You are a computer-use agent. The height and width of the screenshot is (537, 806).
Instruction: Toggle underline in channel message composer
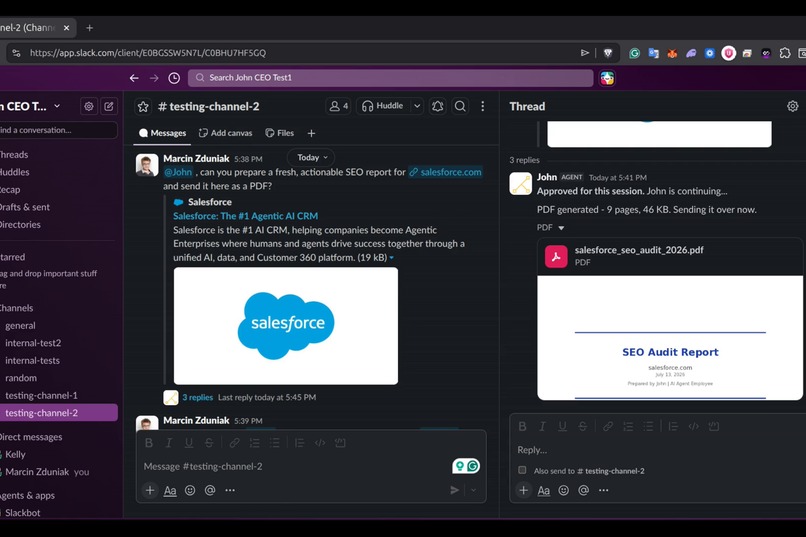tap(189, 443)
